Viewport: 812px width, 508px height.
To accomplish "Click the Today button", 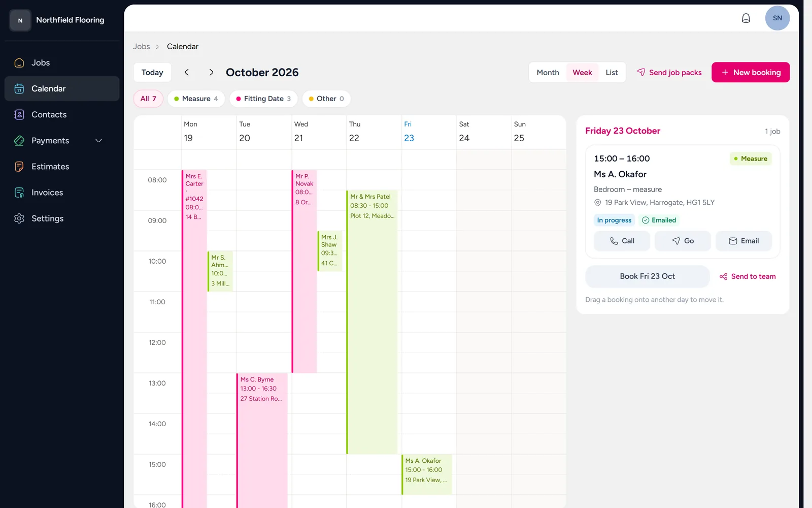I will (152, 72).
